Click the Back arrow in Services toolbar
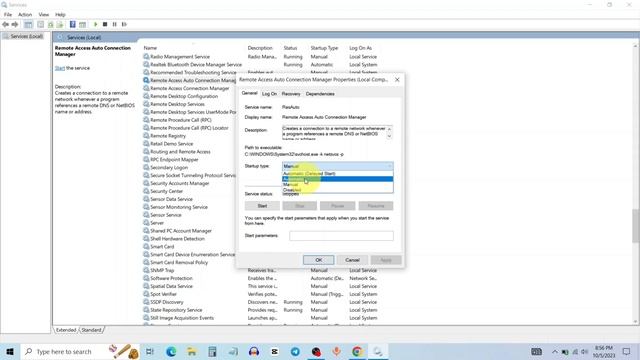 point(6,24)
